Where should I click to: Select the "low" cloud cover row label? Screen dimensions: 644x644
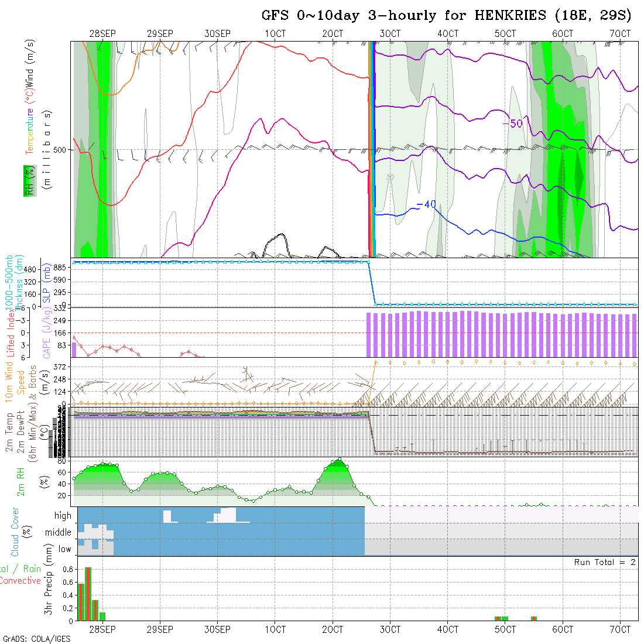tap(64, 549)
